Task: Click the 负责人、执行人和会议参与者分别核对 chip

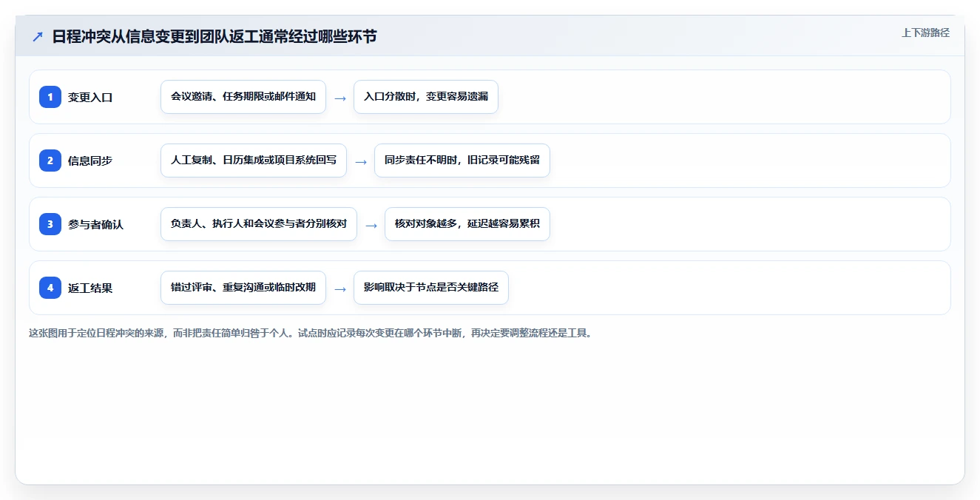Action: pyautogui.click(x=259, y=224)
